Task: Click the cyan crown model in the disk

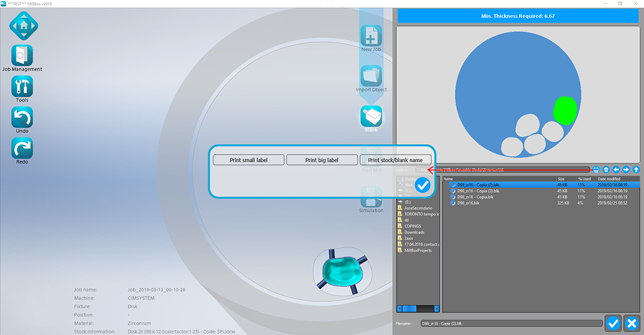Action: point(342,271)
